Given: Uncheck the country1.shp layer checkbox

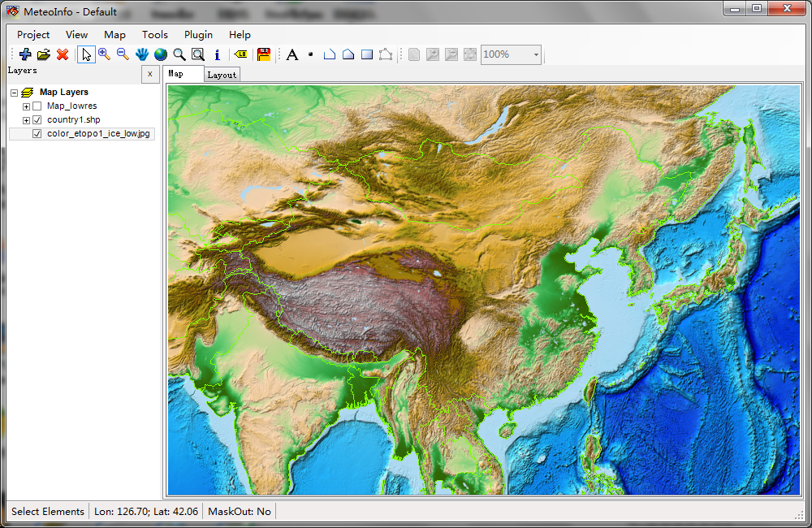Looking at the screenshot, I should [x=37, y=120].
